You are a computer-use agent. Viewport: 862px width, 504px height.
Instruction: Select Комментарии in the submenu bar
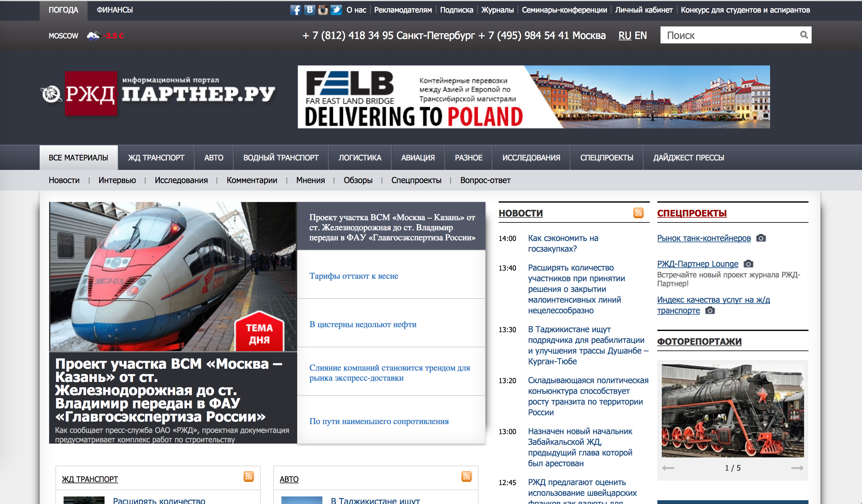pyautogui.click(x=252, y=180)
